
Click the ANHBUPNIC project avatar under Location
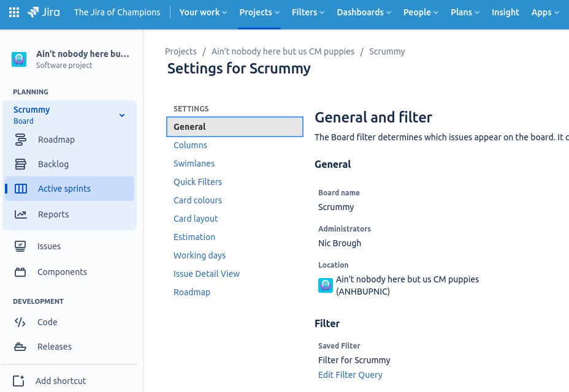coord(326,285)
